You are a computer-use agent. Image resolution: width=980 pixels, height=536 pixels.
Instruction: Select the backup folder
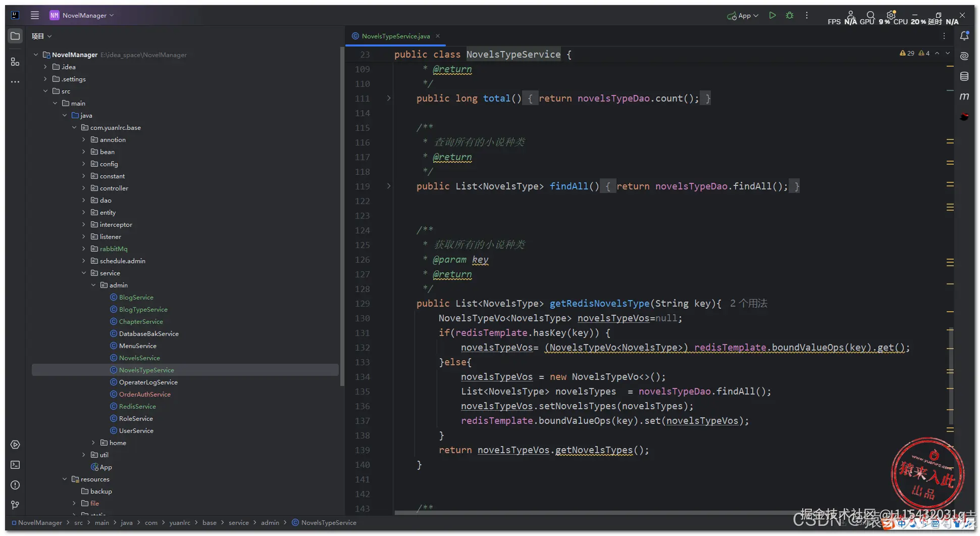click(101, 491)
